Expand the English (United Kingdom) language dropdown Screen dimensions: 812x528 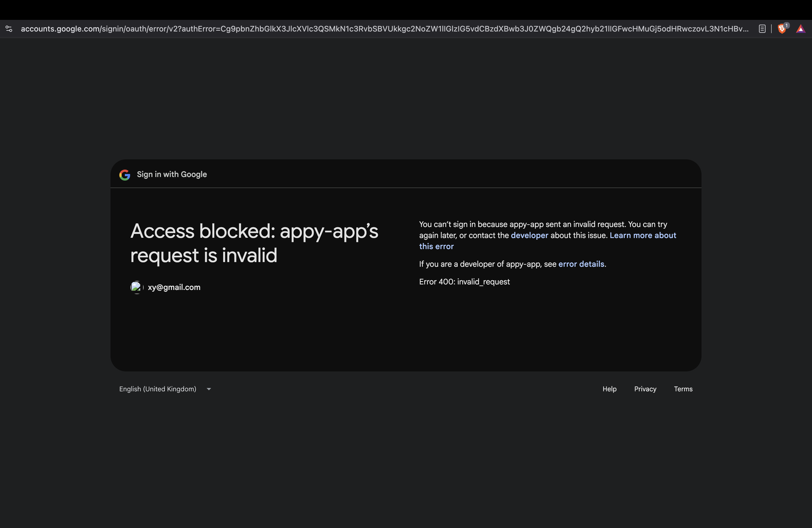(x=165, y=389)
